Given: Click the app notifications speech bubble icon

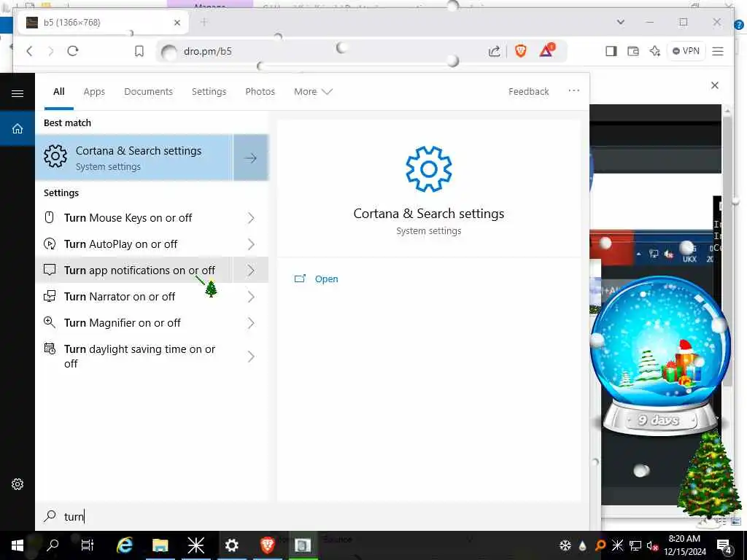Looking at the screenshot, I should pos(49,270).
